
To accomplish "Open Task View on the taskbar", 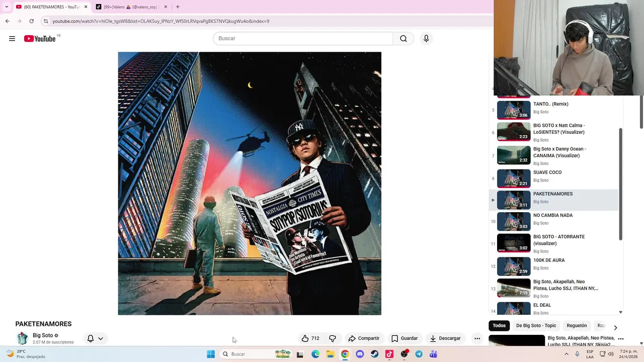I will click(300, 354).
